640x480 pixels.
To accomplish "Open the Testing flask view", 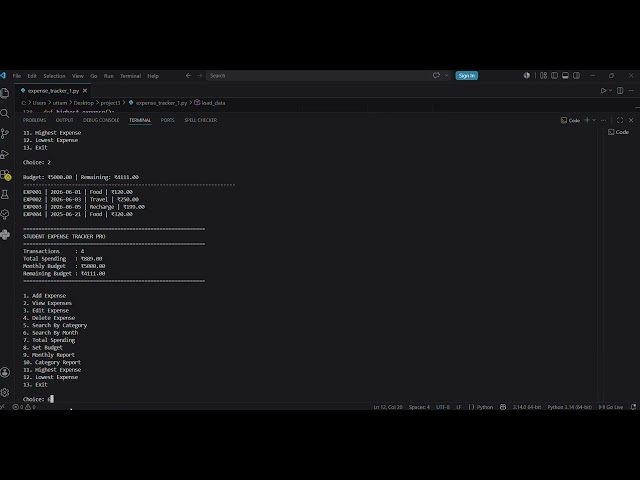I will click(5, 195).
